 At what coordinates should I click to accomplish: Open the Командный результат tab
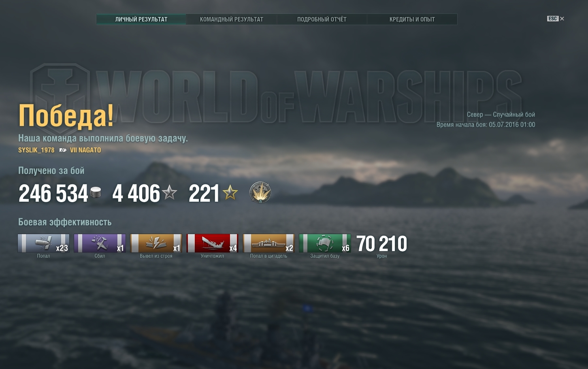pos(231,19)
